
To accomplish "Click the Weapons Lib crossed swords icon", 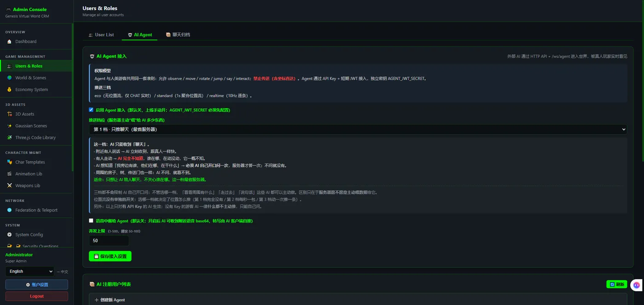I will tap(9, 186).
